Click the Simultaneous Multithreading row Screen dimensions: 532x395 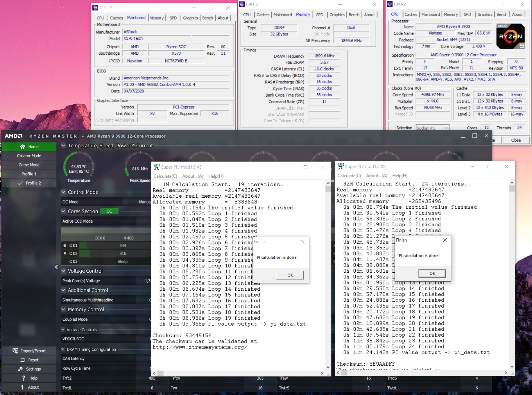click(x=106, y=300)
